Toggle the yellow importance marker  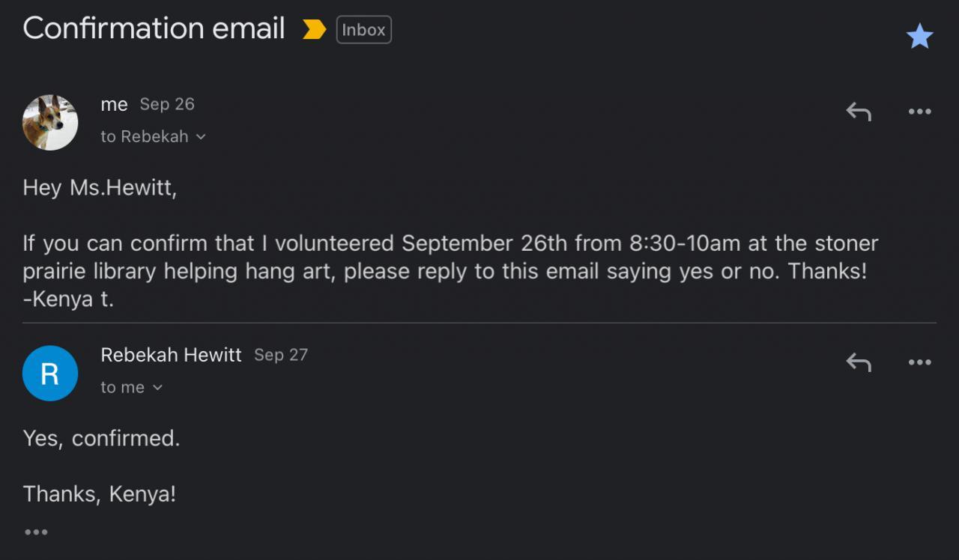[314, 30]
